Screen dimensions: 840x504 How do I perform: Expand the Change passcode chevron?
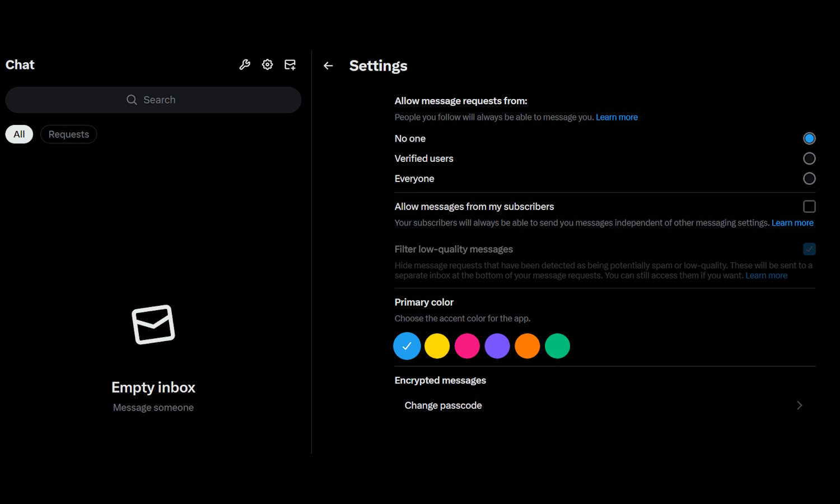pyautogui.click(x=799, y=405)
